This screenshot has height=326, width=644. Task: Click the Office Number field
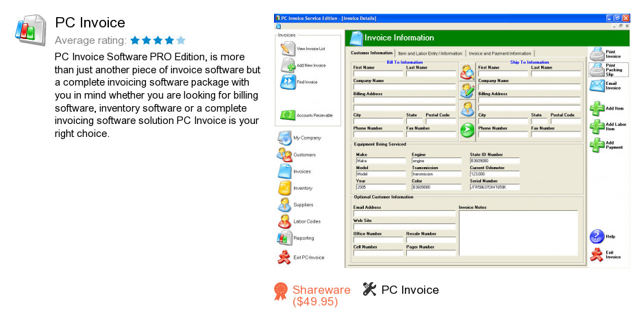click(378, 240)
